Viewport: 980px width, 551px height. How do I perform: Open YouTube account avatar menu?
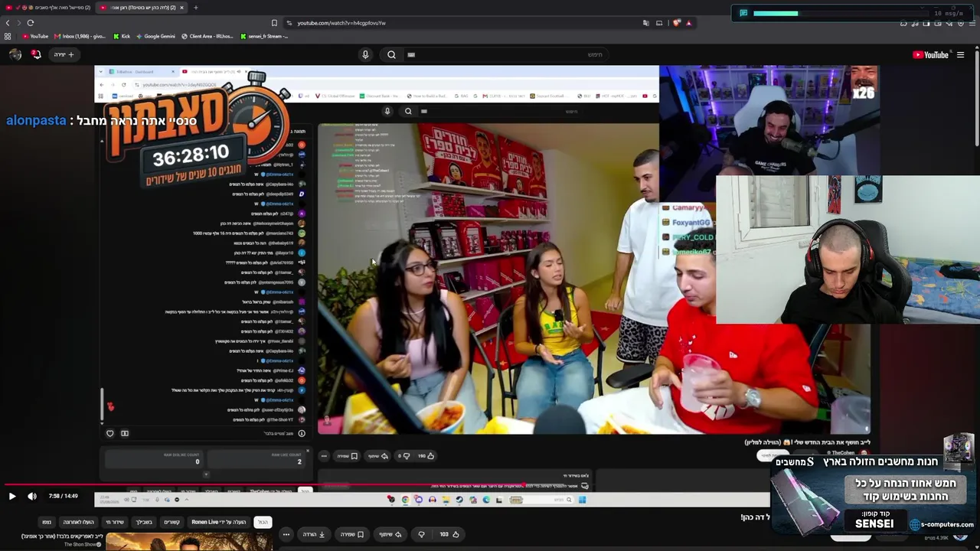(x=15, y=54)
